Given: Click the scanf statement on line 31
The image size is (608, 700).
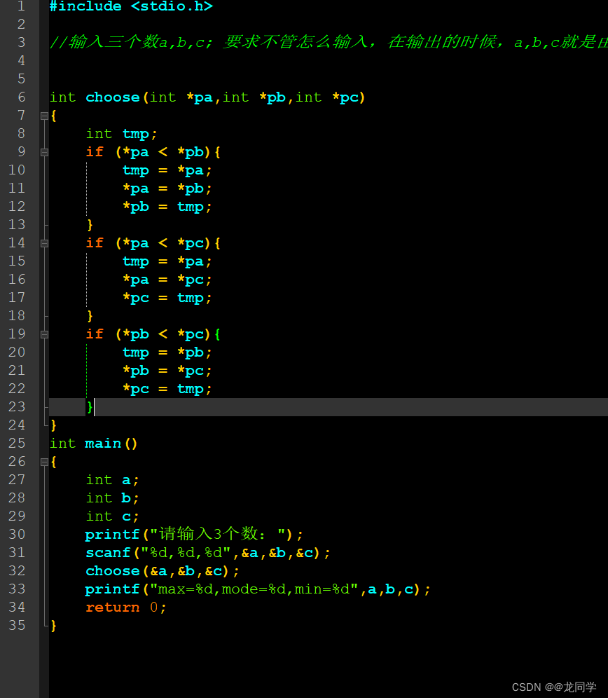Looking at the screenshot, I should (x=207, y=553).
